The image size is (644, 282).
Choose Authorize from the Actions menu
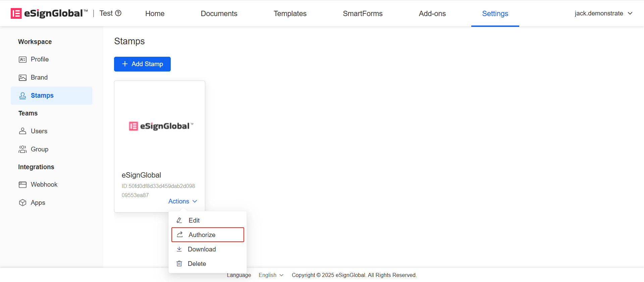(x=208, y=235)
